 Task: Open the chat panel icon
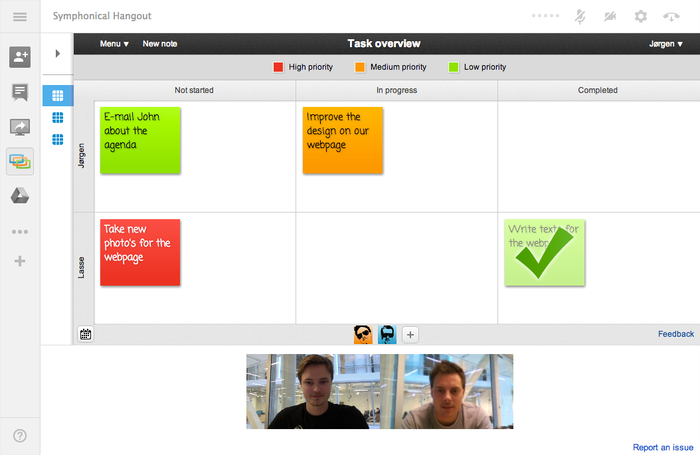tap(20, 92)
